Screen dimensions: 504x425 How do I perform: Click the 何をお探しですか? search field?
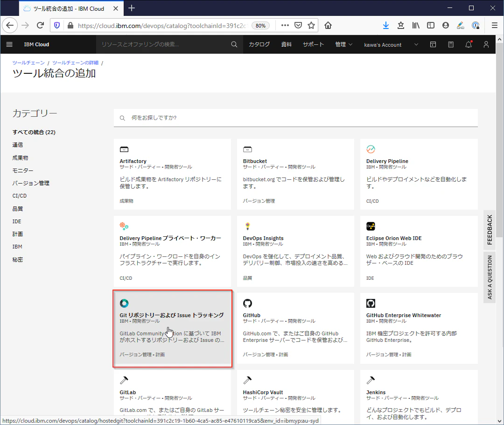point(296,118)
